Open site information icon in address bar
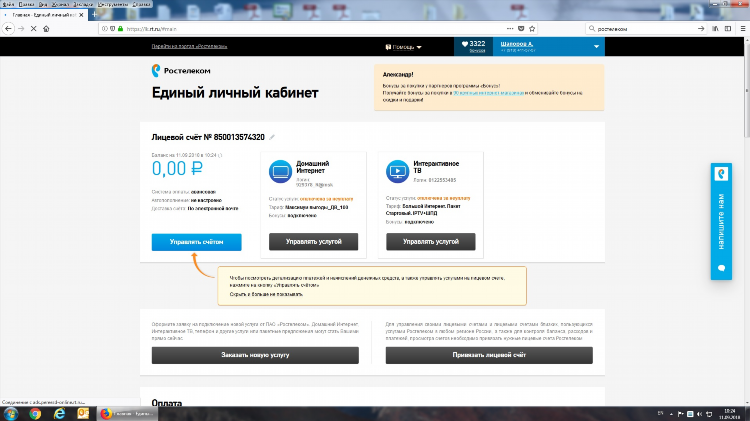The image size is (750, 421). click(x=105, y=29)
